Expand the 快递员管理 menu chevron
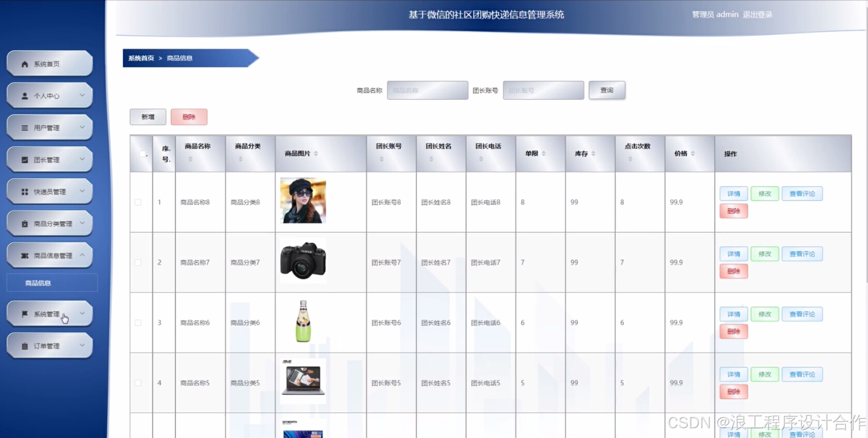Screen dimensions: 868x438 tap(82, 191)
